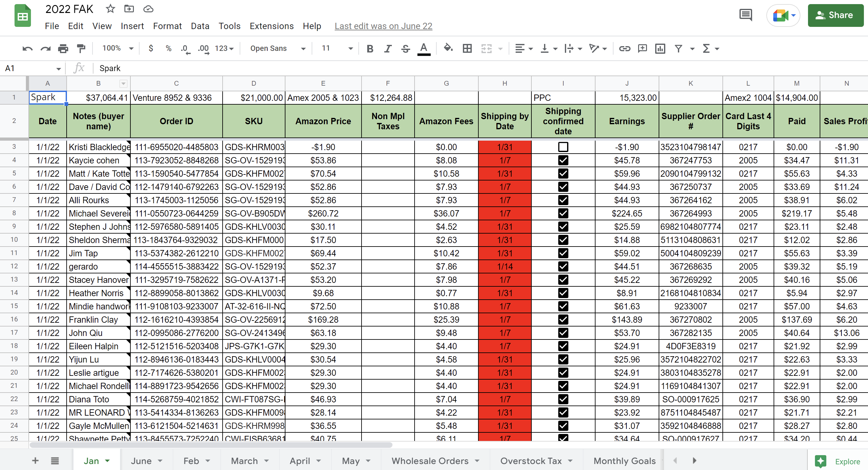Open 'Last edit was on June 22' link
Viewport: 868px width, 470px height.
point(383,26)
